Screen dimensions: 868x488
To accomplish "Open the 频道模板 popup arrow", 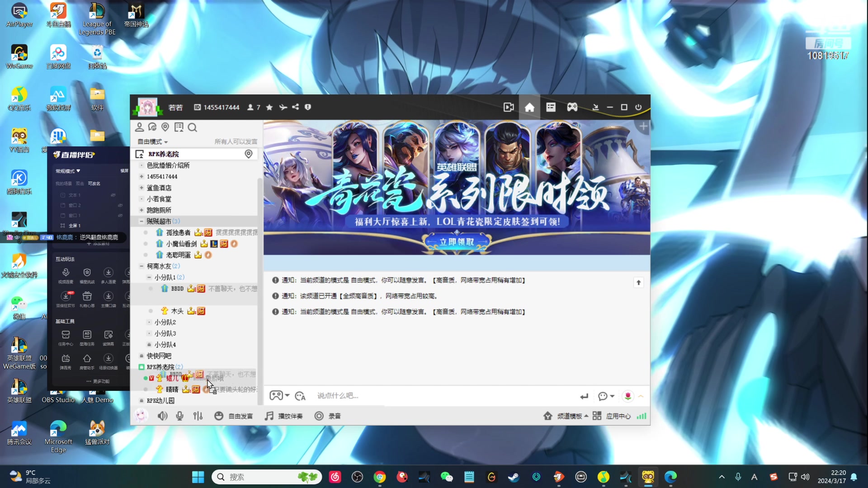I will (586, 416).
